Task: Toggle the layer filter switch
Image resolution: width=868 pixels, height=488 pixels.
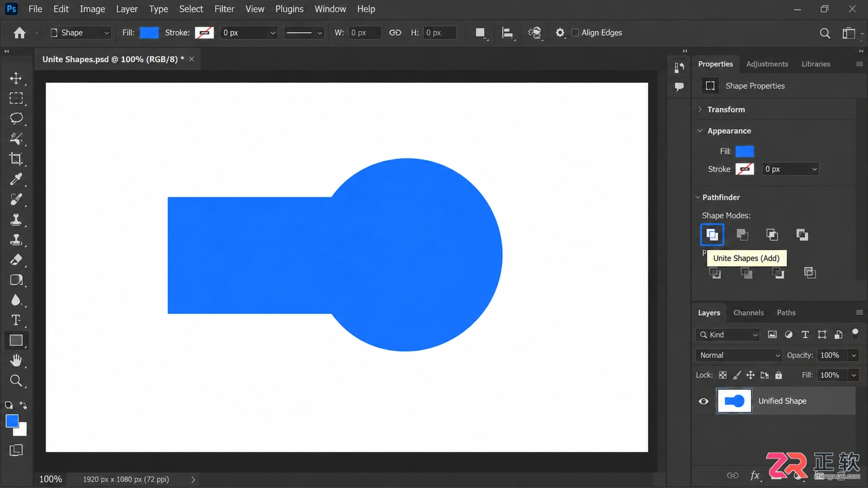Action: (855, 333)
